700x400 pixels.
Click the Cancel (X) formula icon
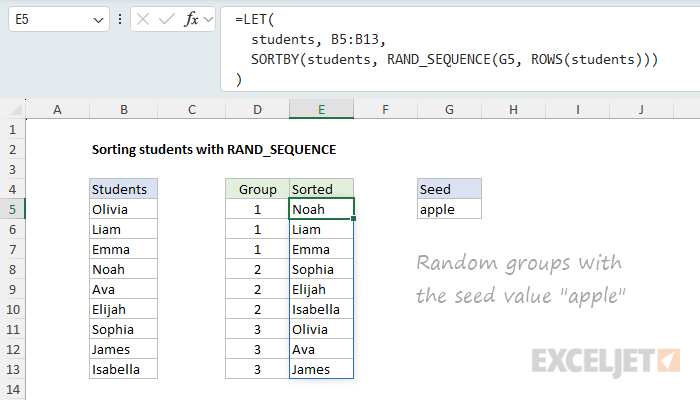[x=143, y=19]
